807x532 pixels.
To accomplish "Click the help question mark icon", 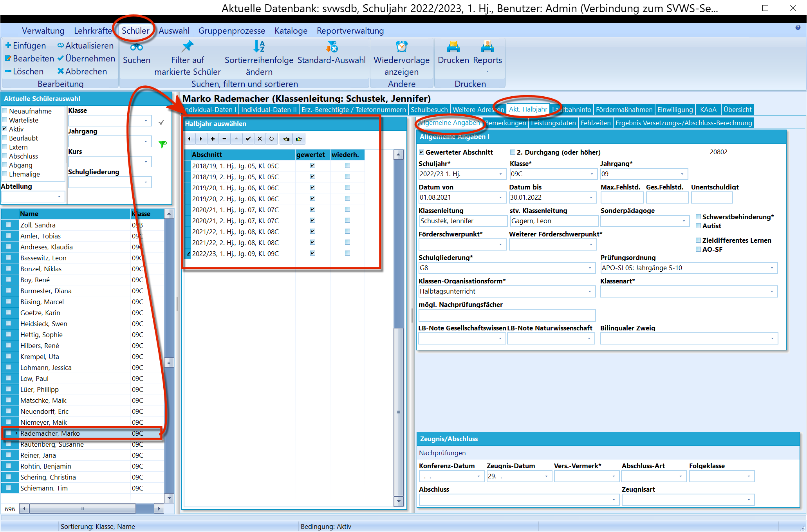I will (798, 28).
